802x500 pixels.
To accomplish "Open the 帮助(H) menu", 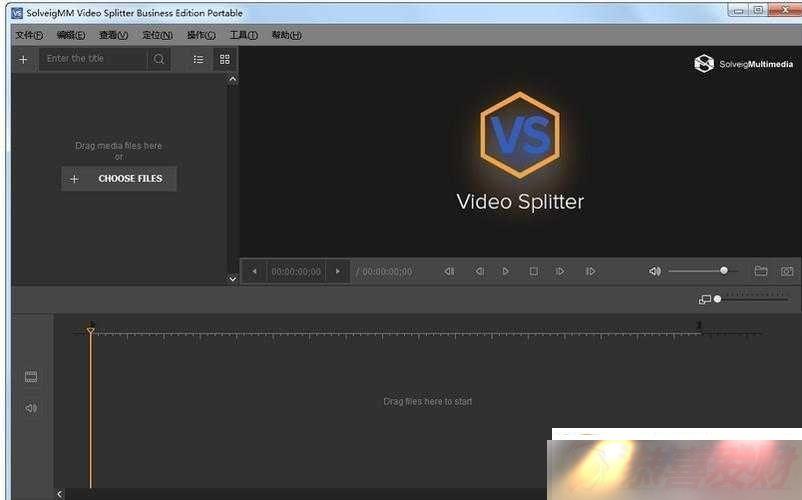I will (x=286, y=35).
